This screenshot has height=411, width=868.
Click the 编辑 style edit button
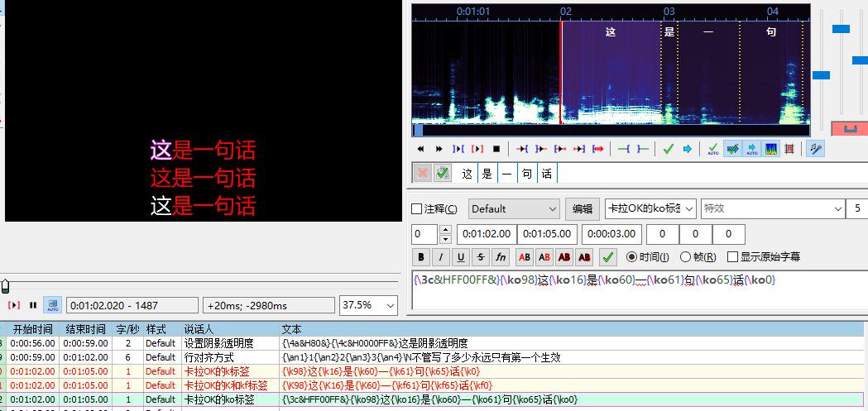[583, 209]
